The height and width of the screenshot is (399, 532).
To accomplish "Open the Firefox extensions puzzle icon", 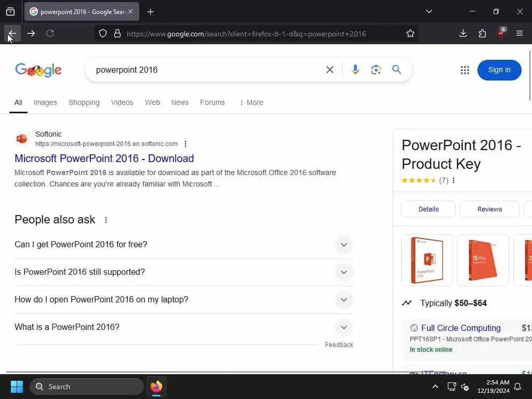I will coord(482,33).
